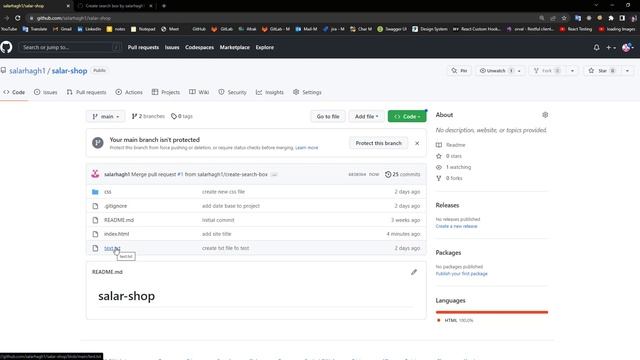The width and height of the screenshot is (640, 360).
Task: Open the About settings gear
Action: (x=545, y=115)
